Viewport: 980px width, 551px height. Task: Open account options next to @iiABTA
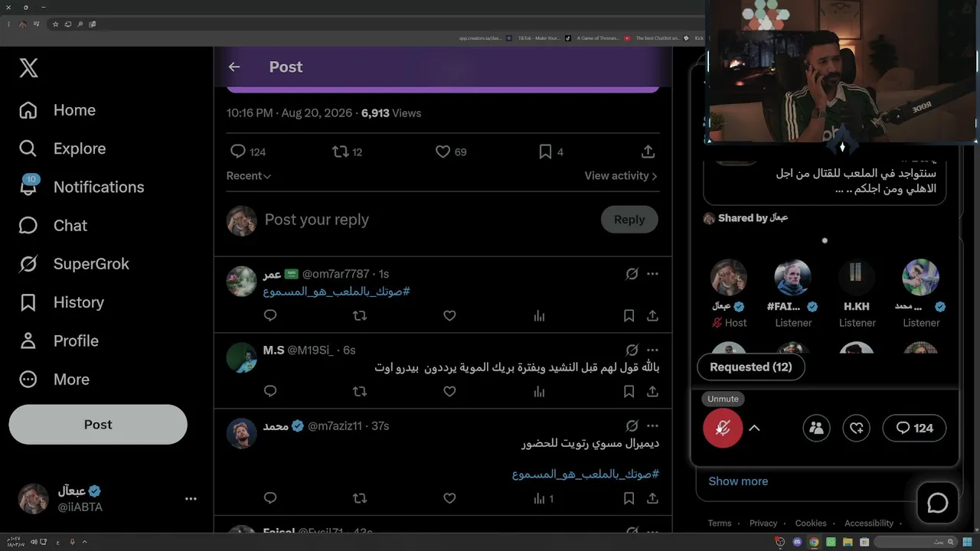[191, 499]
